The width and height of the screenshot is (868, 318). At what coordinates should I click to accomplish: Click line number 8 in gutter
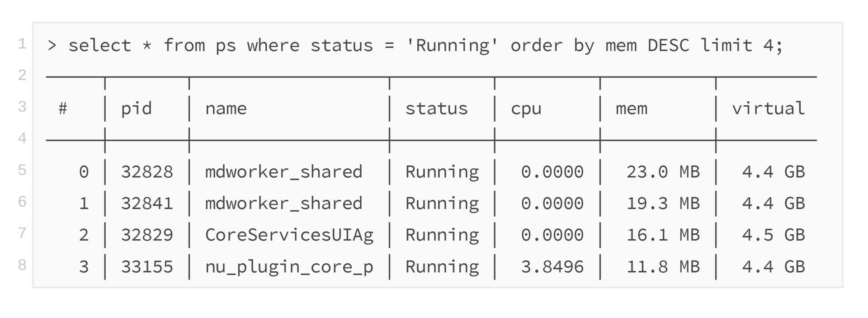22,265
